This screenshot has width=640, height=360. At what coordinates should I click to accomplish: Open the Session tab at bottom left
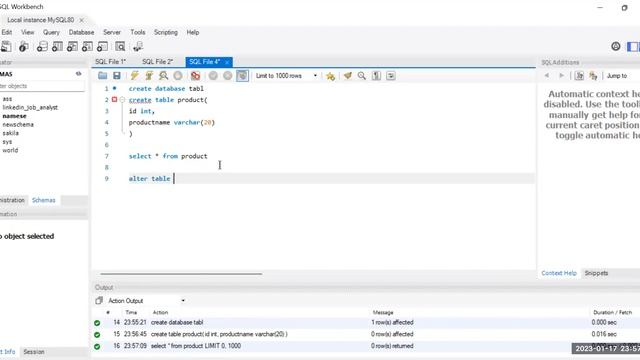[34, 351]
